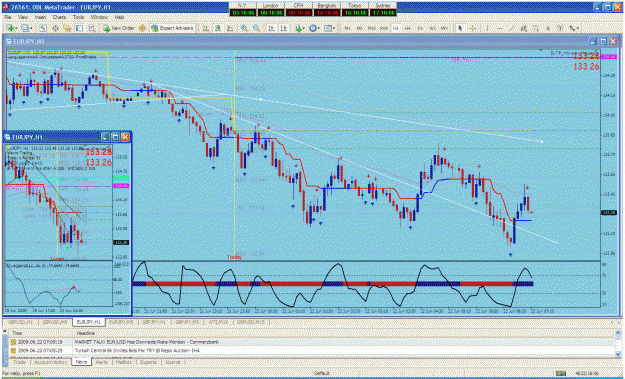The width and height of the screenshot is (625, 379).
Task: Toggle the Chart Shift icon
Action: pyautogui.click(x=284, y=28)
